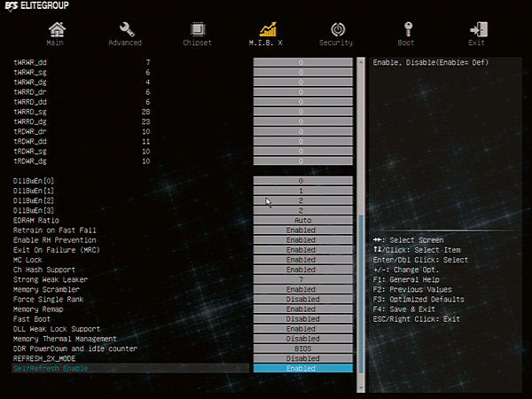The width and height of the screenshot is (532, 399).
Task: Select the Memory Scrambler setting label
Action: coord(46,289)
